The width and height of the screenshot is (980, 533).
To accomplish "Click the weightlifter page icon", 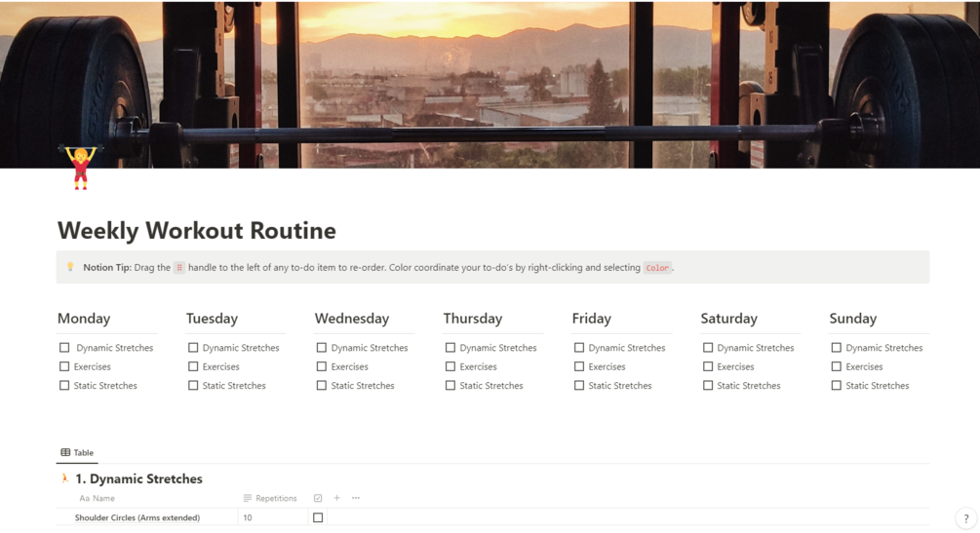I will (x=81, y=167).
